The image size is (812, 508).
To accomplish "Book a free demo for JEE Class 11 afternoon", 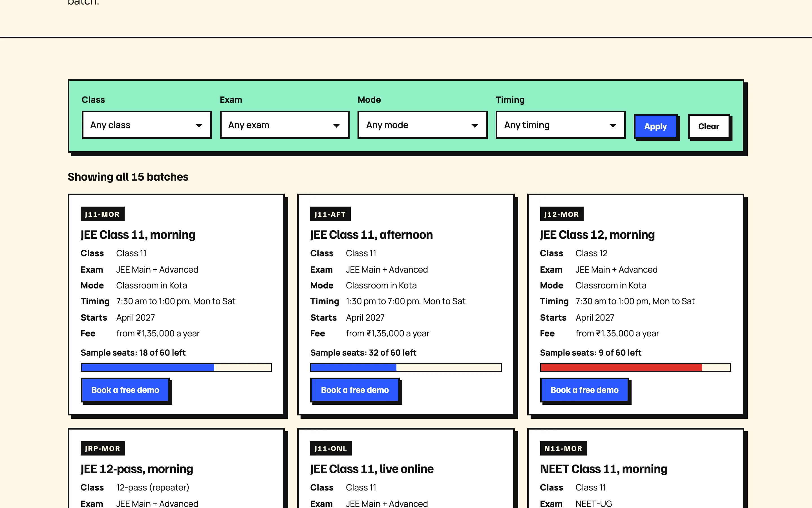I will pos(355,390).
